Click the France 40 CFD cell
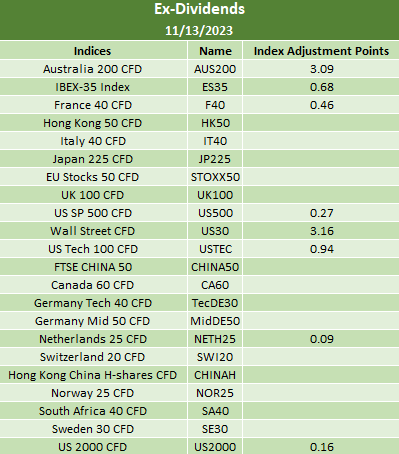The height and width of the screenshot is (454, 399). coord(93,105)
